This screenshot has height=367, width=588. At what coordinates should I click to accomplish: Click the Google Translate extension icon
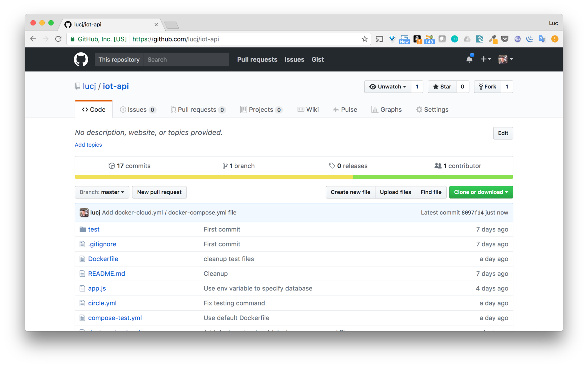click(x=542, y=39)
